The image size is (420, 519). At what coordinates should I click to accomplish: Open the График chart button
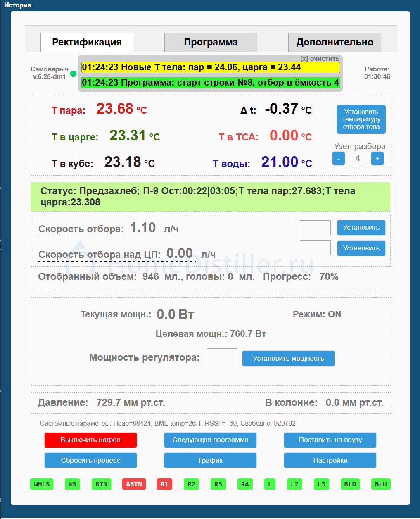pos(210,460)
